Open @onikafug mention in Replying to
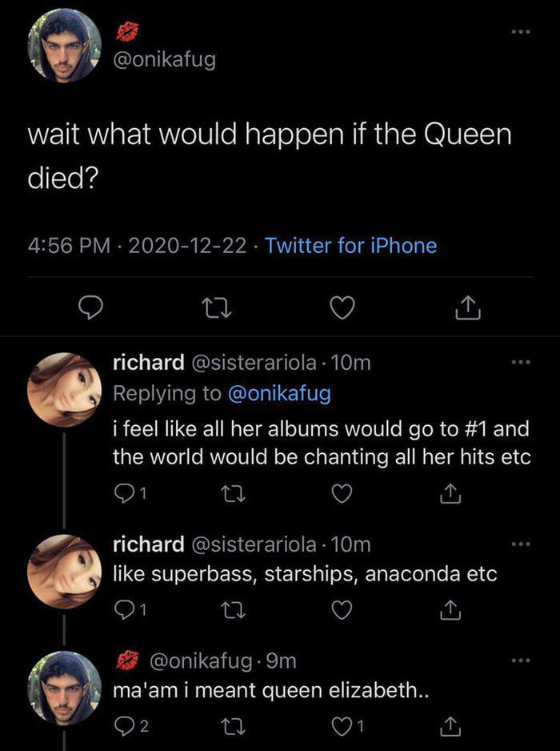This screenshot has width=560, height=751. click(279, 393)
